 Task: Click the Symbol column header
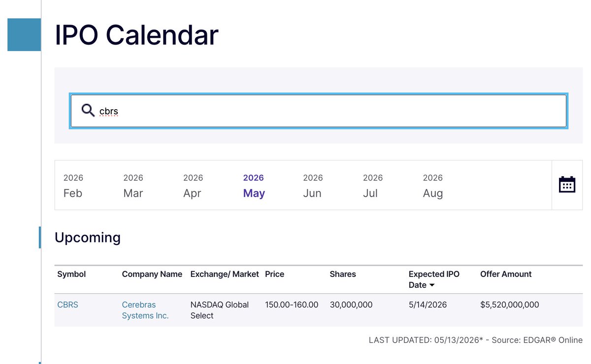point(71,274)
